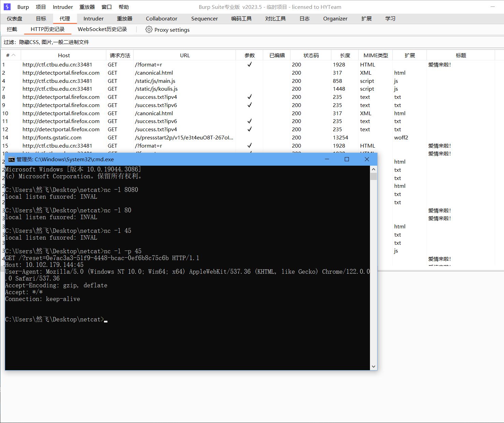Switch to the 重放器 tool tab

(x=125, y=19)
